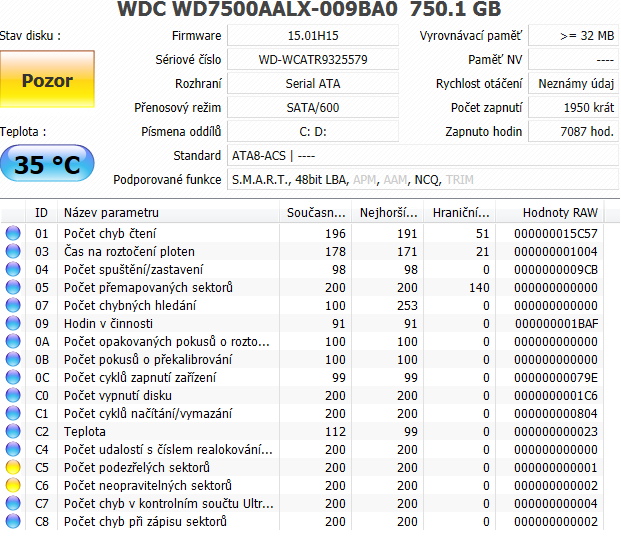This screenshot has width=621, height=540.
Task: Click the Zapnuto hodin value 7087 hod.
Action: (x=573, y=132)
